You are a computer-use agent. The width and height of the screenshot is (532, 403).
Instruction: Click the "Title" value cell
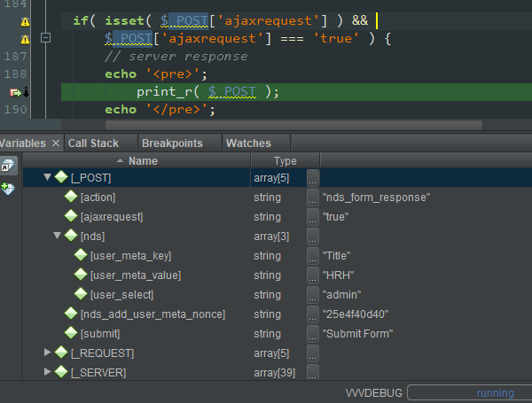click(337, 256)
